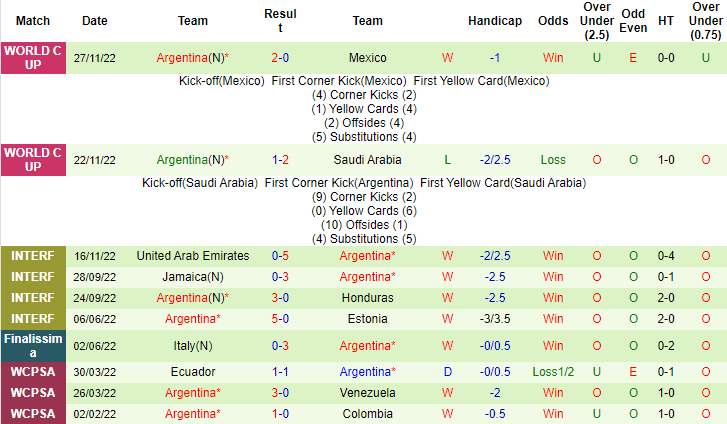Screen dimensions: 727x424
Task: Click the Odds column header
Action: pos(553,21)
